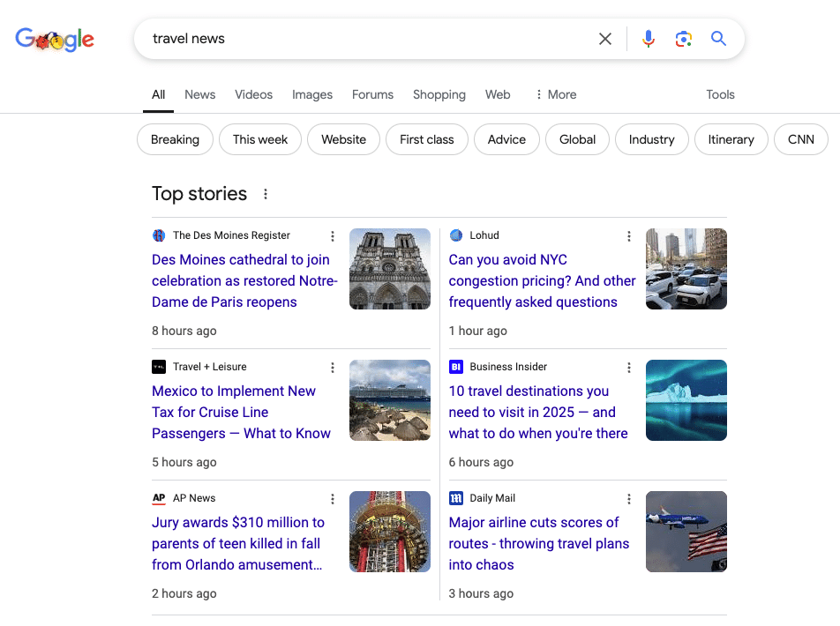Apply the First class filter chip
Viewport: 840px width, 626px height.
point(427,140)
